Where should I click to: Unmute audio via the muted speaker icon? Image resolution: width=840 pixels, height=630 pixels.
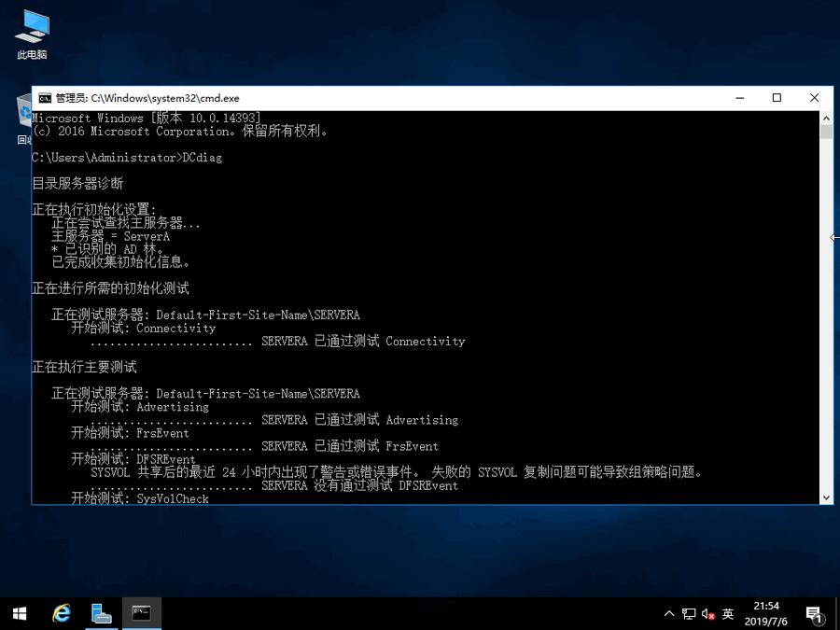tap(707, 613)
